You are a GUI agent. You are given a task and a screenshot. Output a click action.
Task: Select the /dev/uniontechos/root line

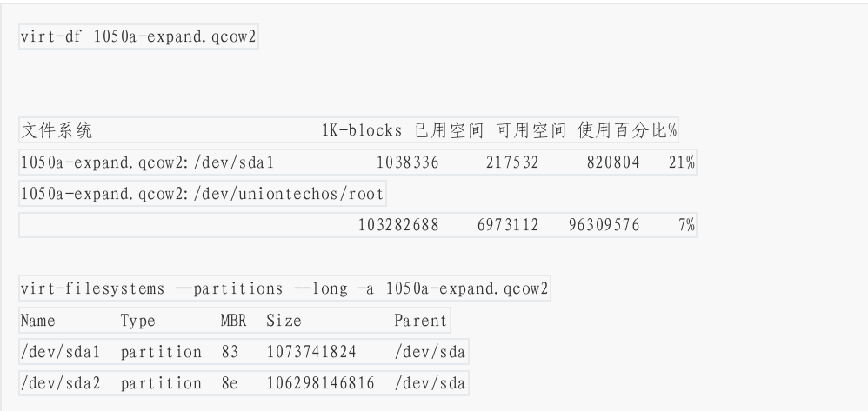pyautogui.click(x=202, y=194)
